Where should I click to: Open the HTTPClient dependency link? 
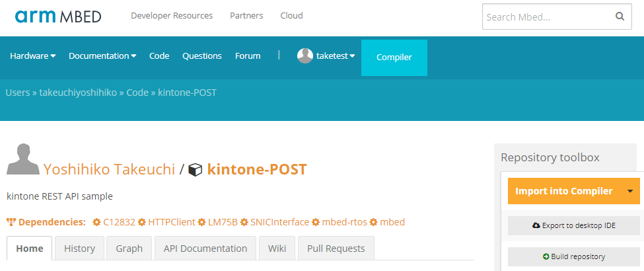(x=172, y=223)
